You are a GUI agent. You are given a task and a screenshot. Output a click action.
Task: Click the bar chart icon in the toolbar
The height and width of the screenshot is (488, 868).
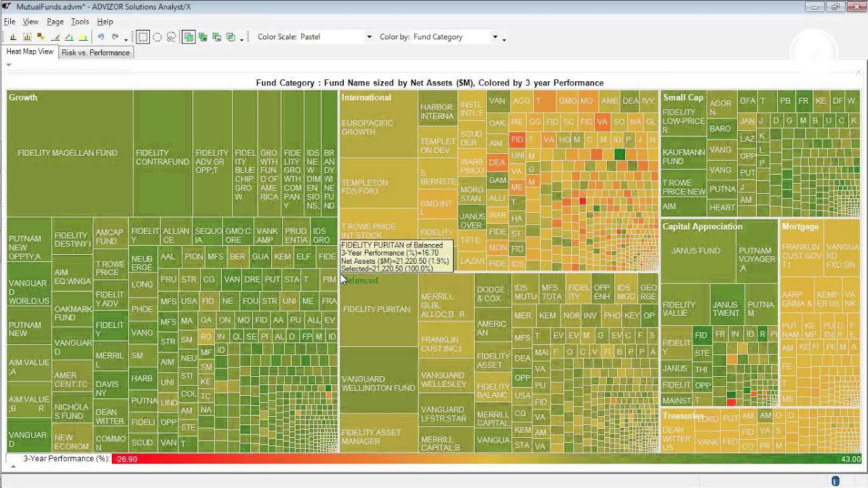tap(14, 37)
